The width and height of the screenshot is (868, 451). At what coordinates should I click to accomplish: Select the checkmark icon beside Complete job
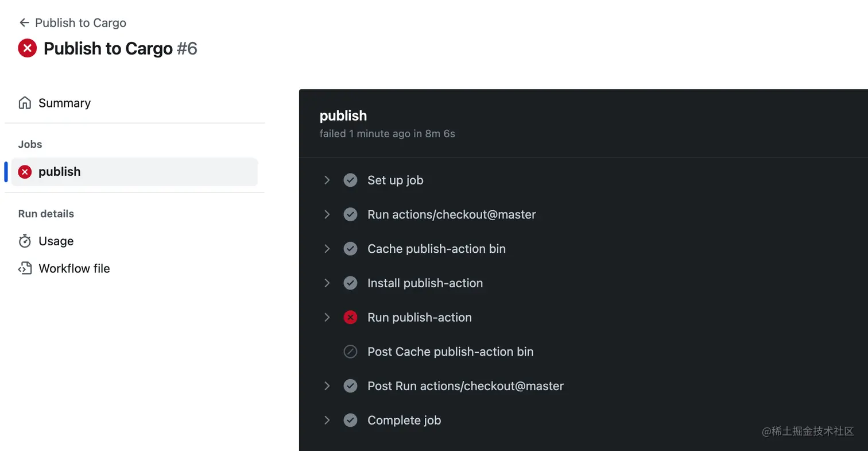click(x=350, y=421)
